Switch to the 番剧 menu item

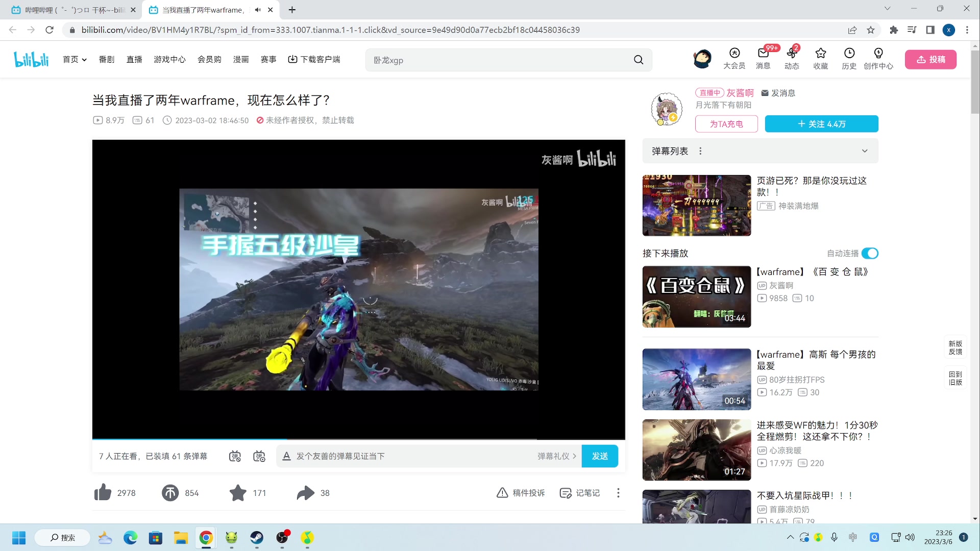pyautogui.click(x=106, y=59)
